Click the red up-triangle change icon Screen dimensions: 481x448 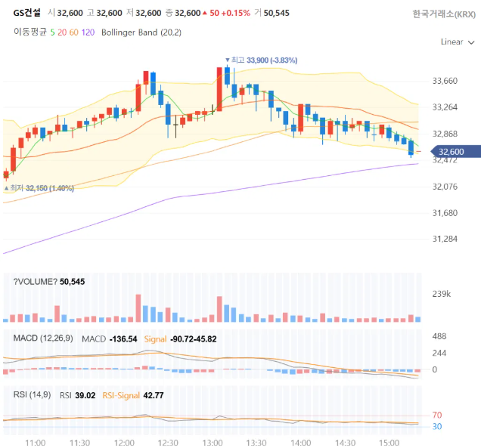pos(205,13)
